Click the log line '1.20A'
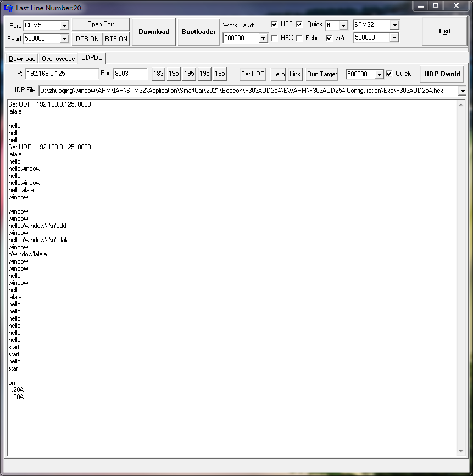The height and width of the screenshot is (476, 473). (x=16, y=390)
